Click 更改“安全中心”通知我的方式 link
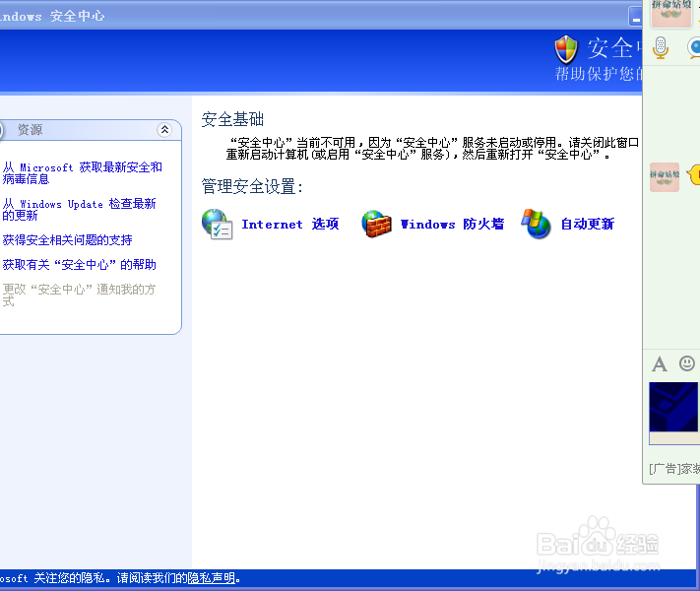Viewport: 700px width, 591px height. coord(79,295)
